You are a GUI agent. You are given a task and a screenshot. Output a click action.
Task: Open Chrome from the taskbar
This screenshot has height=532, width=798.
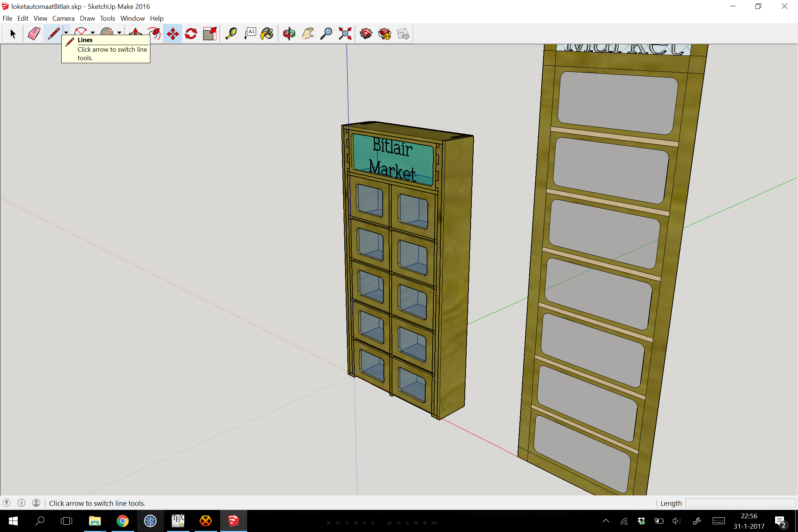(123, 521)
